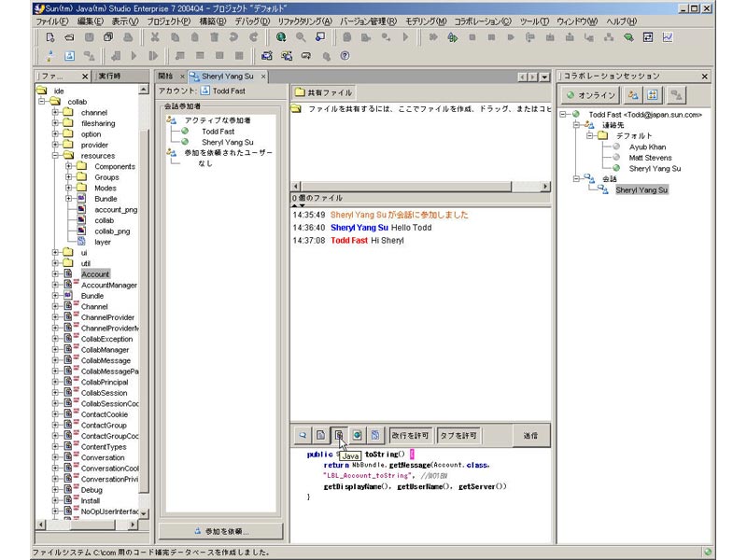Select the Conversation class in tree
Screen dimensions: 747x560
(103, 457)
